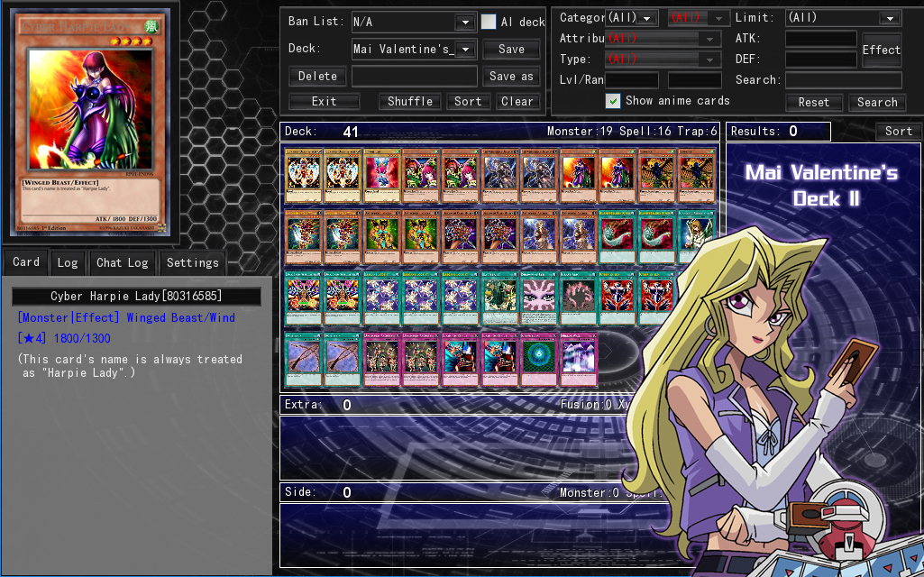Click the 'Extra: 0' header

(318, 405)
